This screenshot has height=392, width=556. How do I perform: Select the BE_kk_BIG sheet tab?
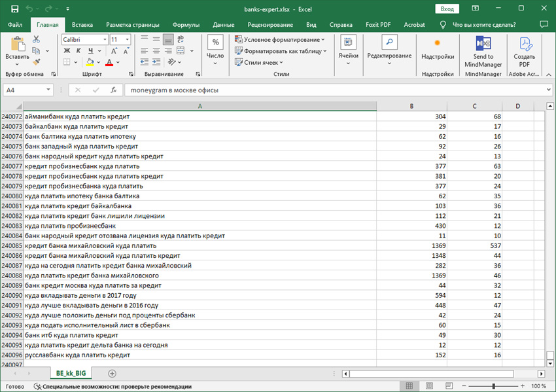point(71,373)
